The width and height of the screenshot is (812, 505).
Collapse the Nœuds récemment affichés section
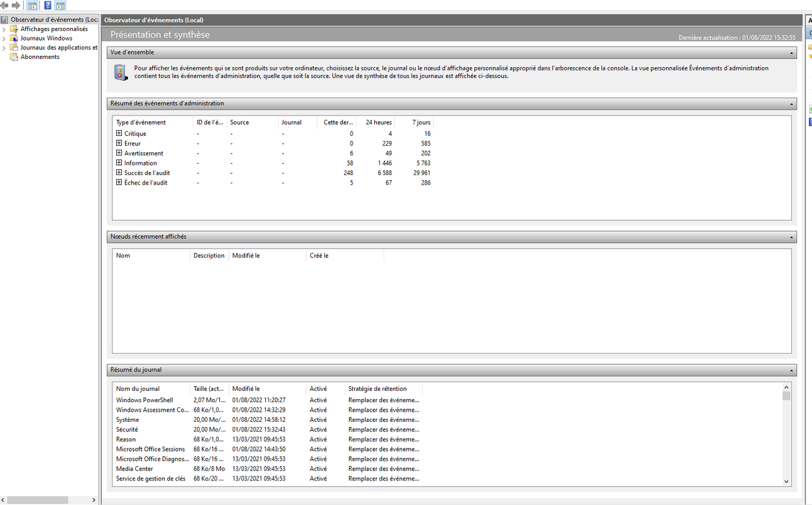[792, 237]
